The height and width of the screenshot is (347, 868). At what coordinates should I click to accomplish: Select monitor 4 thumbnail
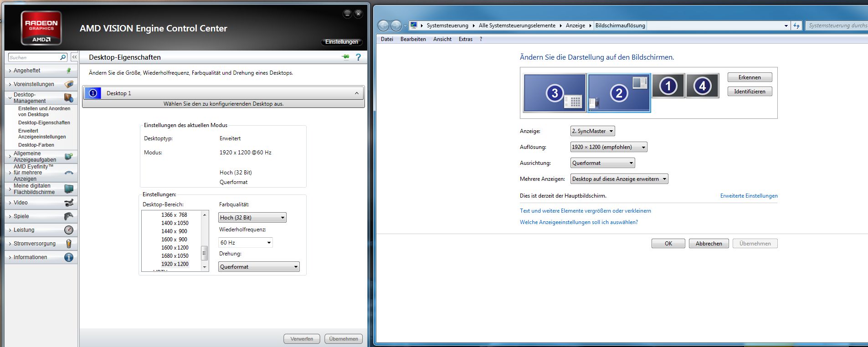(702, 86)
